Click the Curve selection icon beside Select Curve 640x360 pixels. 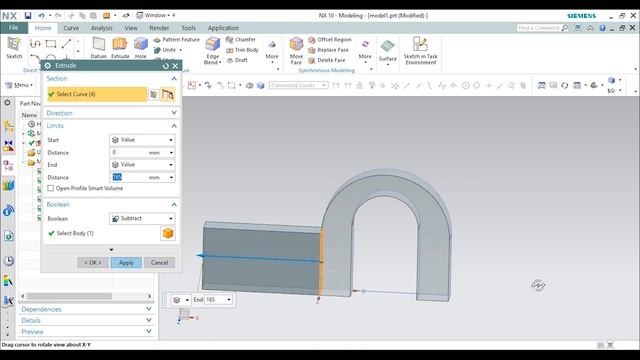[168, 94]
